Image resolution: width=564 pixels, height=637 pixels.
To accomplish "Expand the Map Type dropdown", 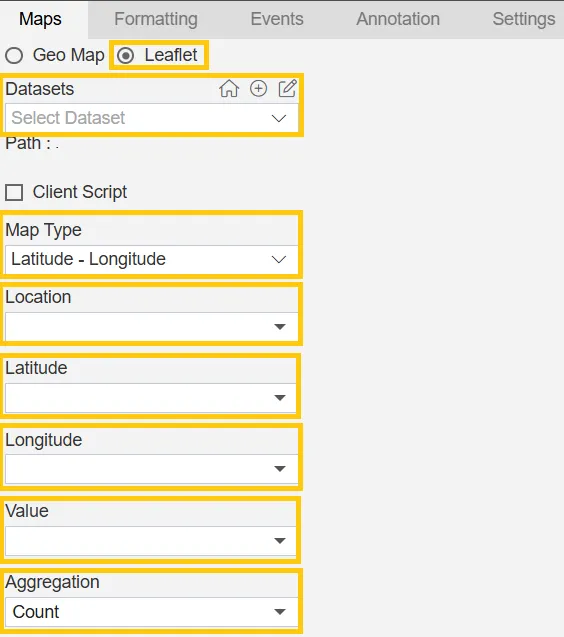I will click(x=151, y=259).
